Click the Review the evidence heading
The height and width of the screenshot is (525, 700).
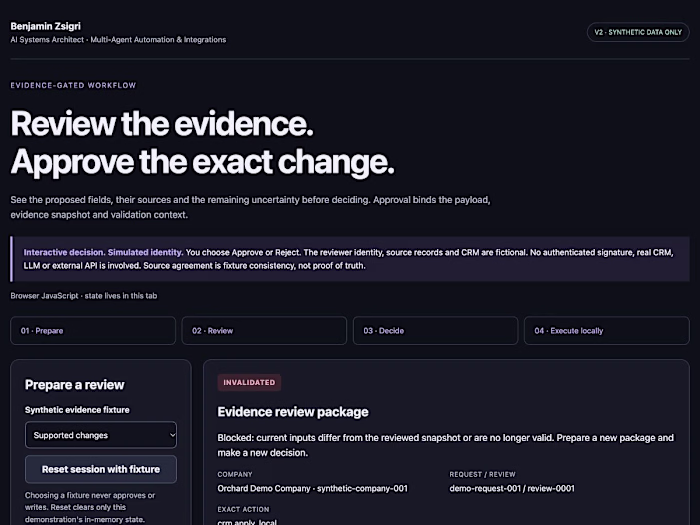pyautogui.click(x=162, y=124)
